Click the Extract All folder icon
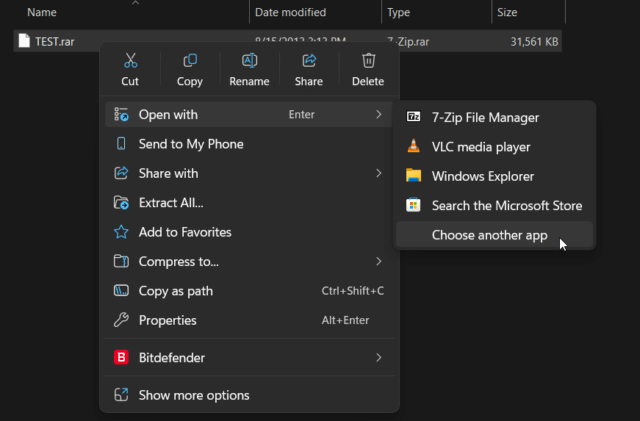The width and height of the screenshot is (640, 421). [x=121, y=203]
